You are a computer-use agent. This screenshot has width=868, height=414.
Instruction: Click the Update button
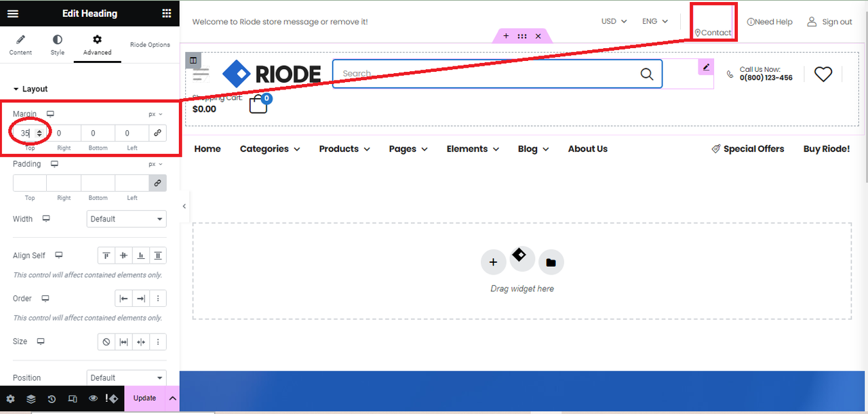(144, 398)
